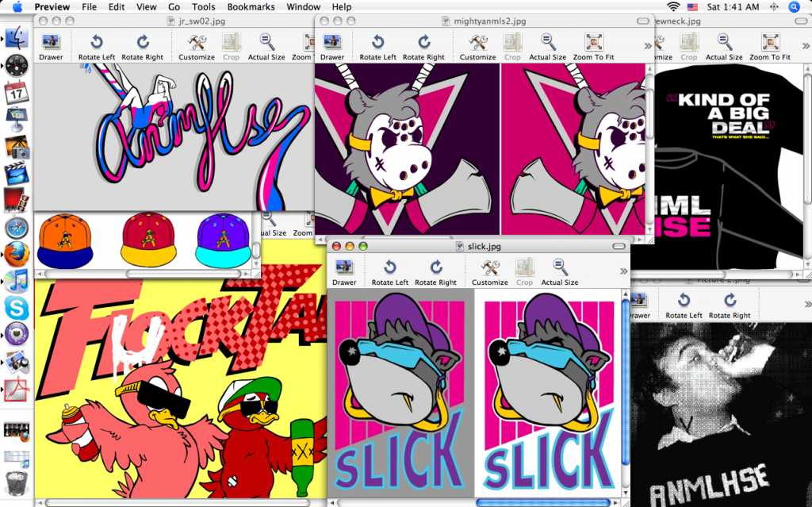Open iTunes from the Dock

17,282
